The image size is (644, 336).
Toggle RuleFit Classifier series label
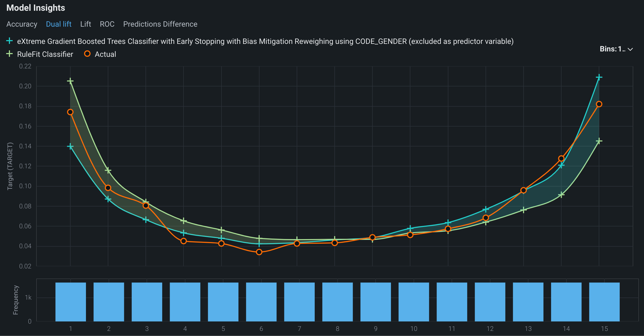pos(45,54)
